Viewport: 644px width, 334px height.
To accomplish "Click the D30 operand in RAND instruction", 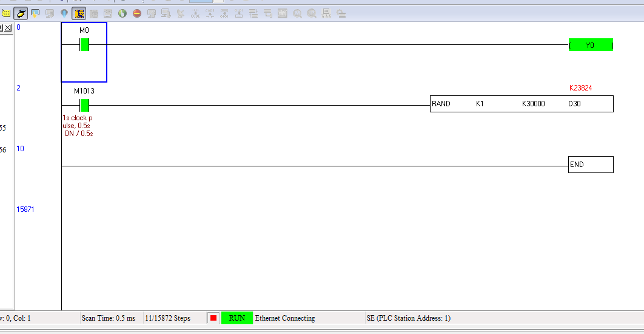I will 574,104.
